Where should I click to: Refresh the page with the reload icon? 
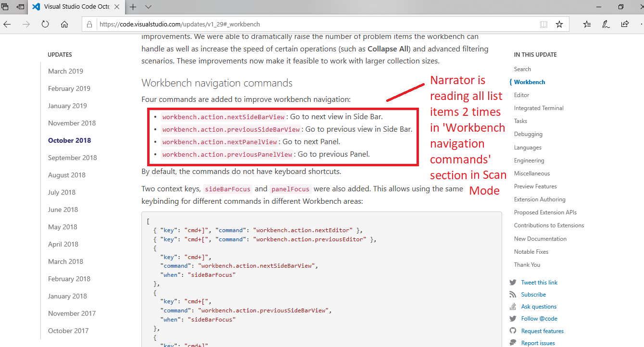[45, 24]
